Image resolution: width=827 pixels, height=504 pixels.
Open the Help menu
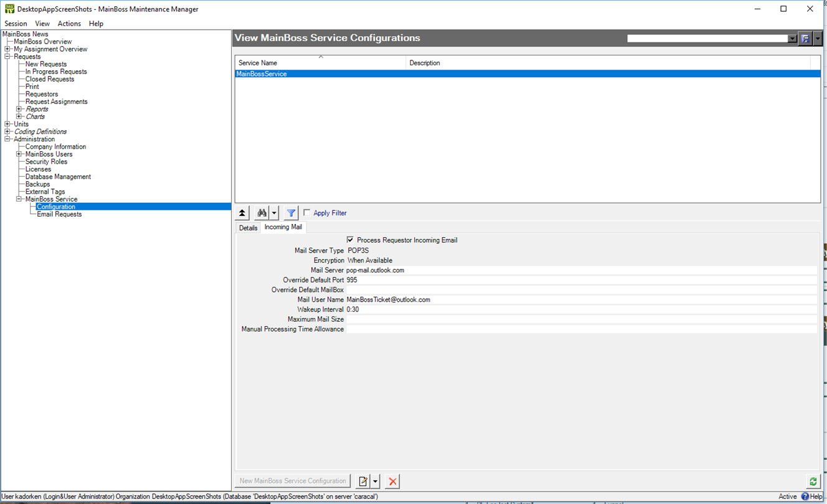96,24
